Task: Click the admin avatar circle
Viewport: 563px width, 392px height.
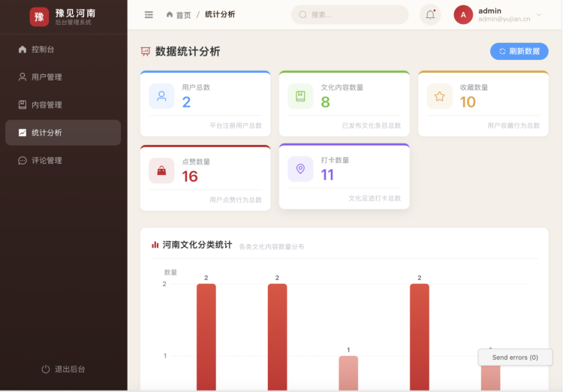Action: tap(463, 15)
